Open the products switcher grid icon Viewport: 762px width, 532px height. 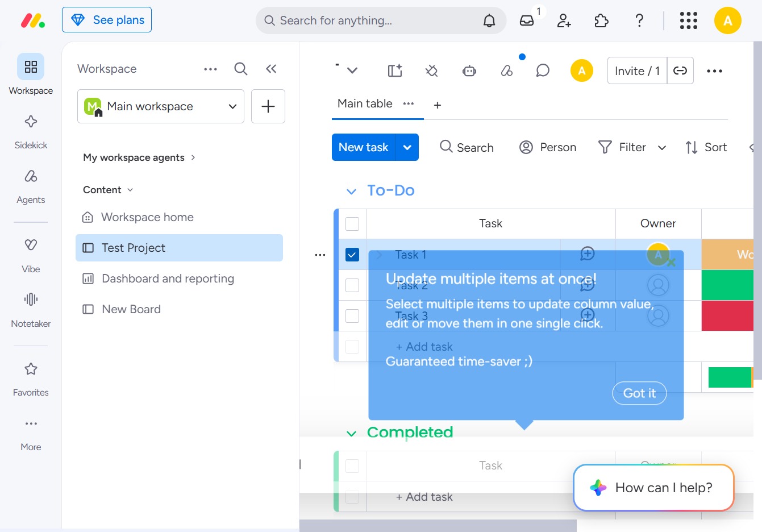(689, 21)
